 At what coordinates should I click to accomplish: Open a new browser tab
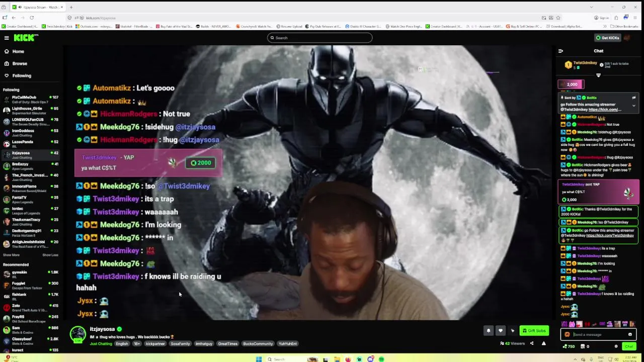tap(71, 7)
